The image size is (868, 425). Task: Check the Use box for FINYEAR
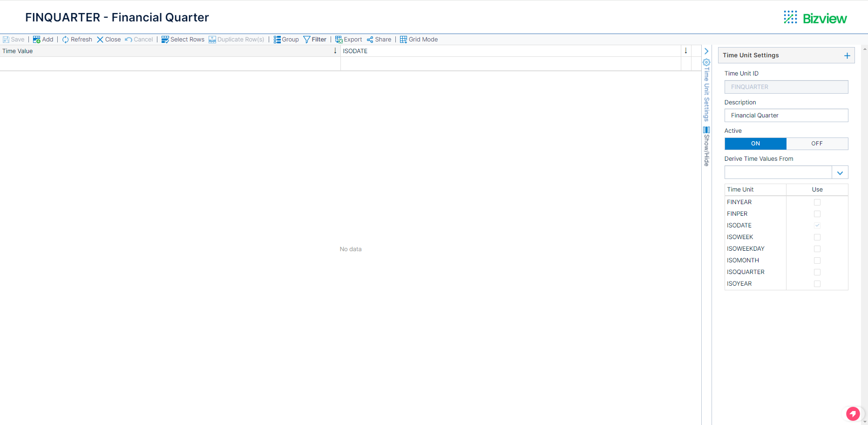817,202
